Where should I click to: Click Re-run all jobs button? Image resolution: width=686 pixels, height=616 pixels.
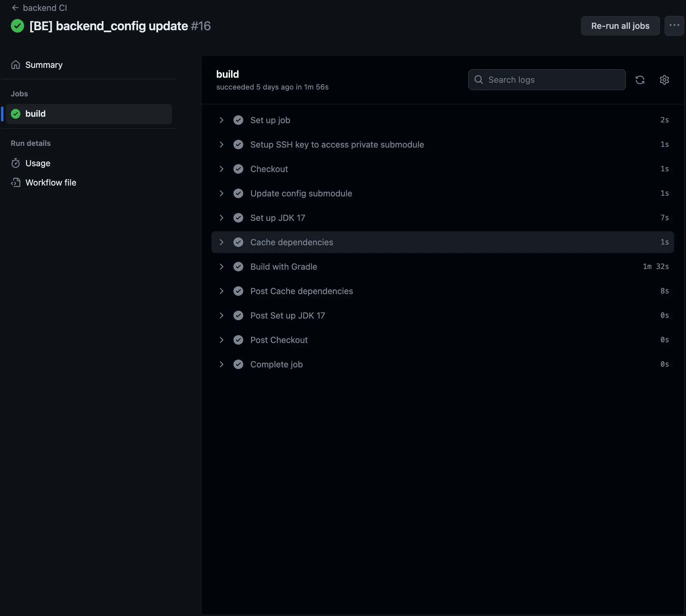tap(620, 26)
